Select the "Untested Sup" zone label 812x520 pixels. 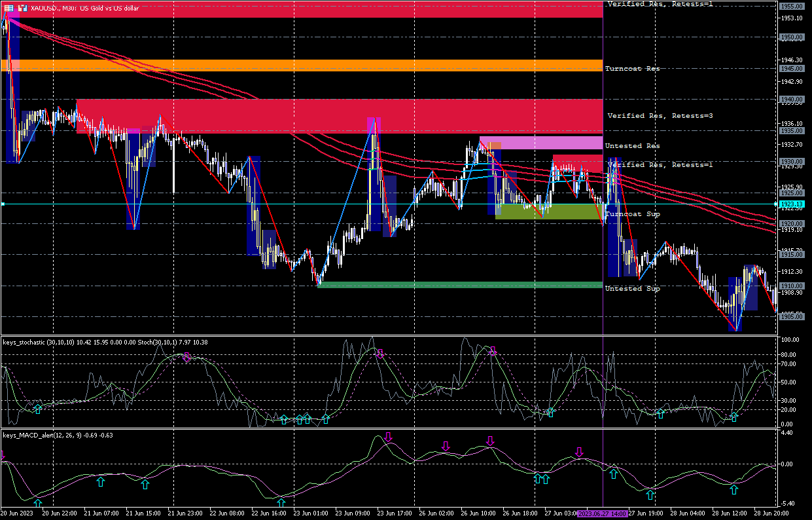point(632,289)
